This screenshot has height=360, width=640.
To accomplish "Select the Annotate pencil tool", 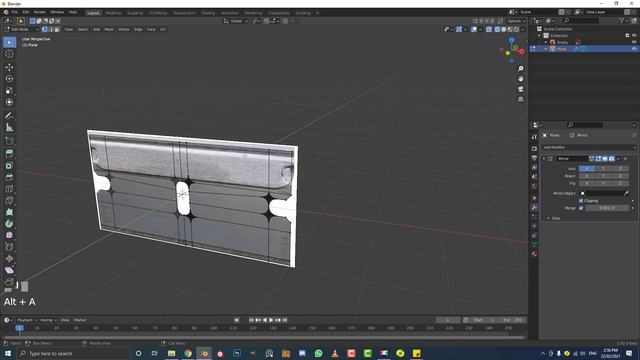I will [9, 116].
